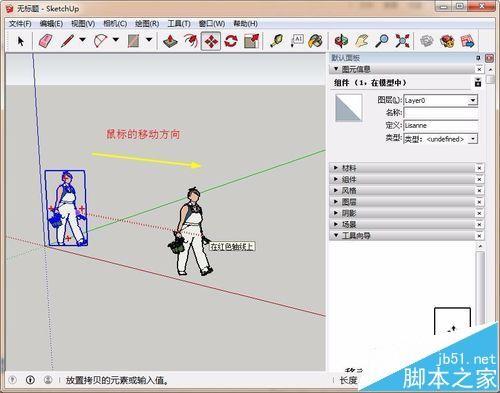This screenshot has width=500, height=393.
Task: Open the 视图(V) menu
Action: [x=83, y=24]
